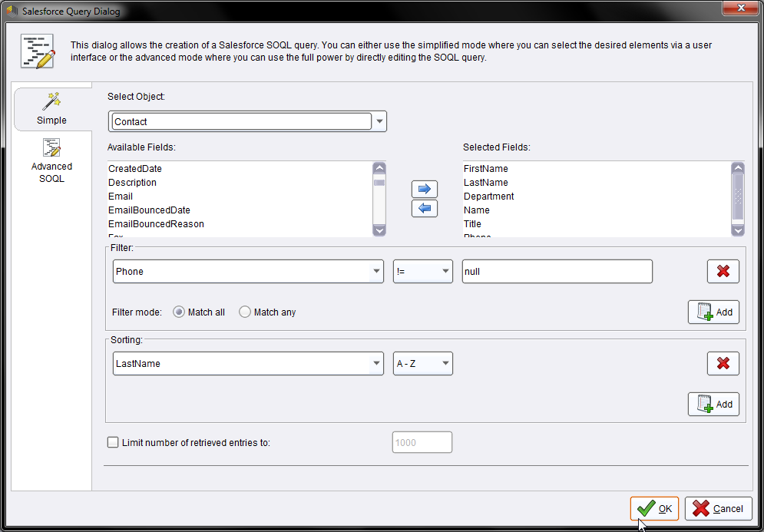Open the Select Object Contact dropdown

(x=379, y=121)
